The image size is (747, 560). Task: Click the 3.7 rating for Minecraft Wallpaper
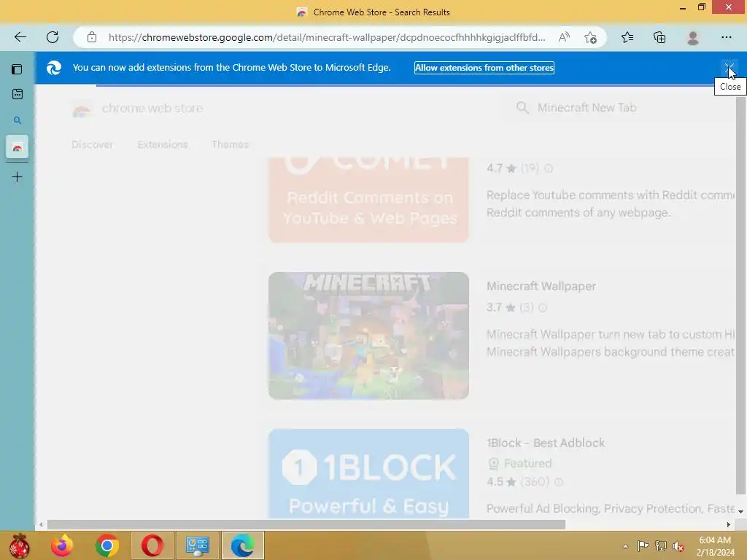tap(495, 308)
